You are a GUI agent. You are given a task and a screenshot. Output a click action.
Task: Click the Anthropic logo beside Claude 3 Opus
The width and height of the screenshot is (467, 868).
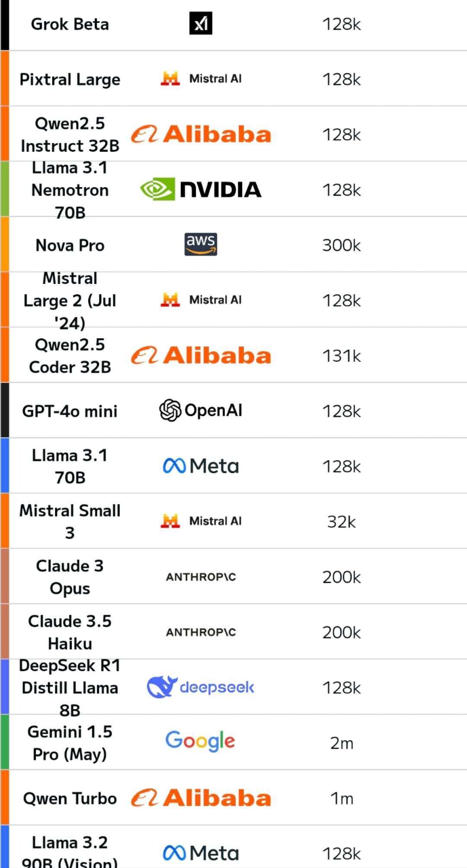pos(201,577)
